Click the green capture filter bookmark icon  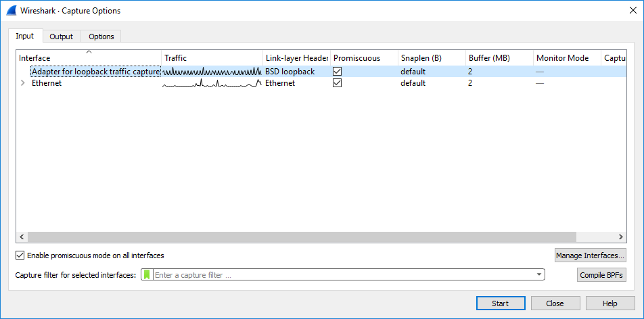tap(147, 275)
